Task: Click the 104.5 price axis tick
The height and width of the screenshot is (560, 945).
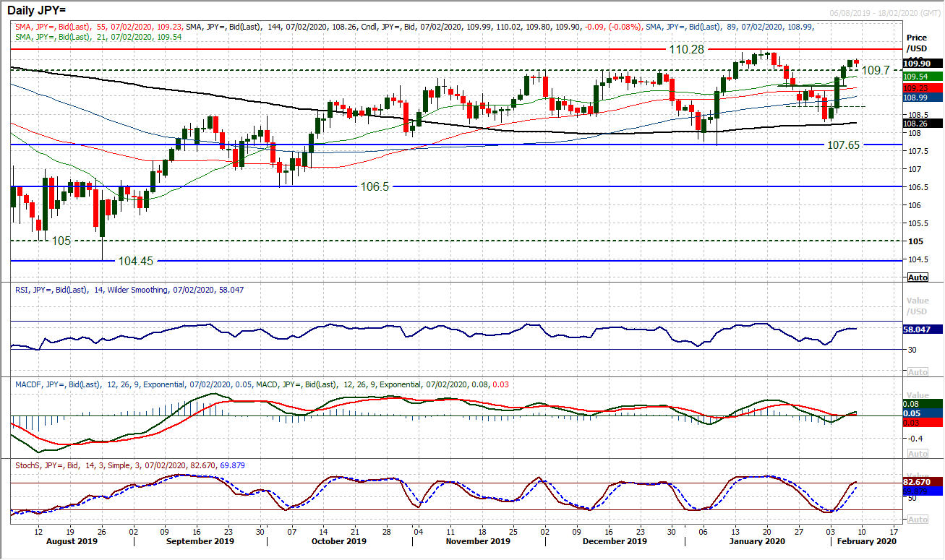Action: pos(917,259)
